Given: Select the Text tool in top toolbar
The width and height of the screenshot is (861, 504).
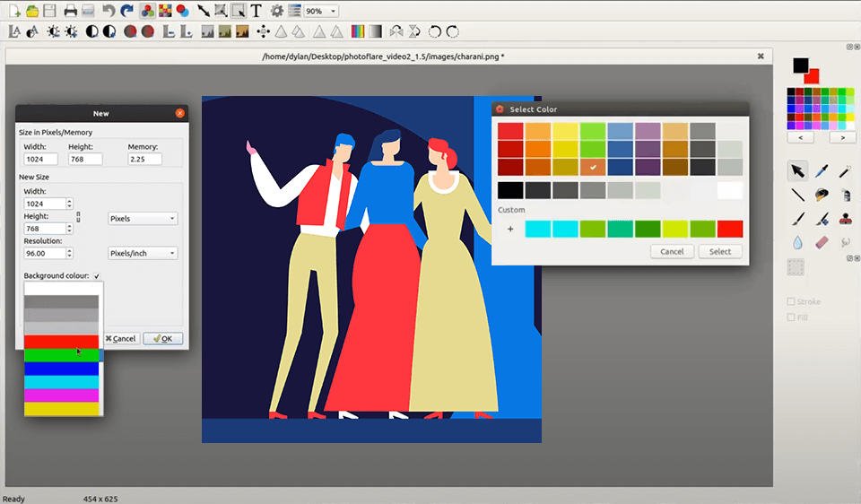Looking at the screenshot, I should pos(257,11).
